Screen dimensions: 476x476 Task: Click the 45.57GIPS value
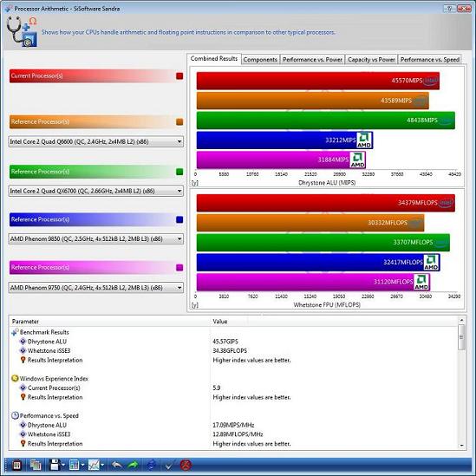[x=225, y=342]
